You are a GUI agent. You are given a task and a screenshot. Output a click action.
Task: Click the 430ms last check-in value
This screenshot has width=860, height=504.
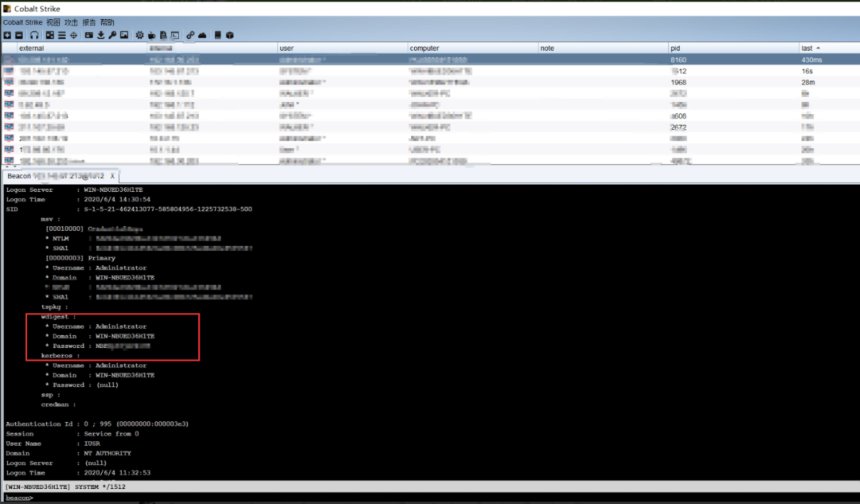tap(811, 60)
